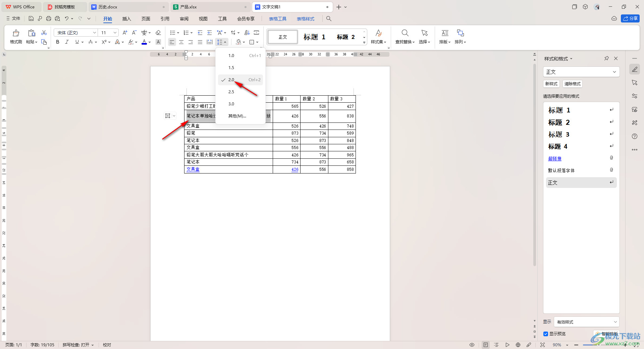
Task: Click the Increase Indent icon
Action: [210, 33]
